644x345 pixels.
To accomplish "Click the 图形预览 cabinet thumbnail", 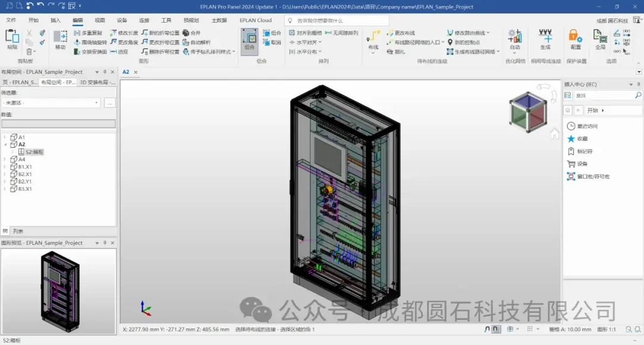I will (x=60, y=291).
